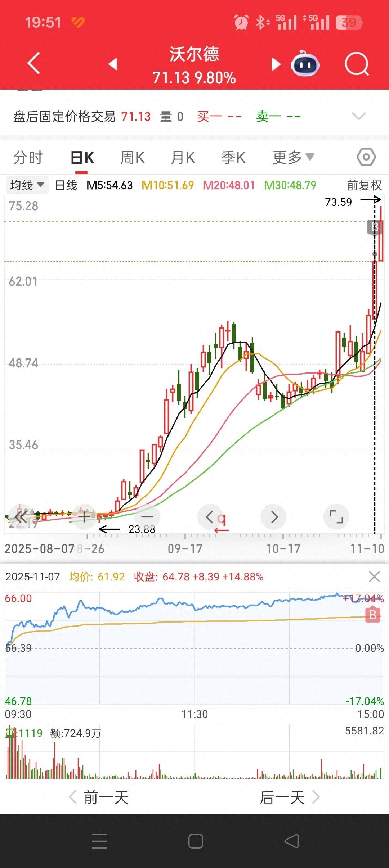Expand 盘后固定价格交易 details chevron
This screenshot has height=868, width=389.
[x=358, y=116]
